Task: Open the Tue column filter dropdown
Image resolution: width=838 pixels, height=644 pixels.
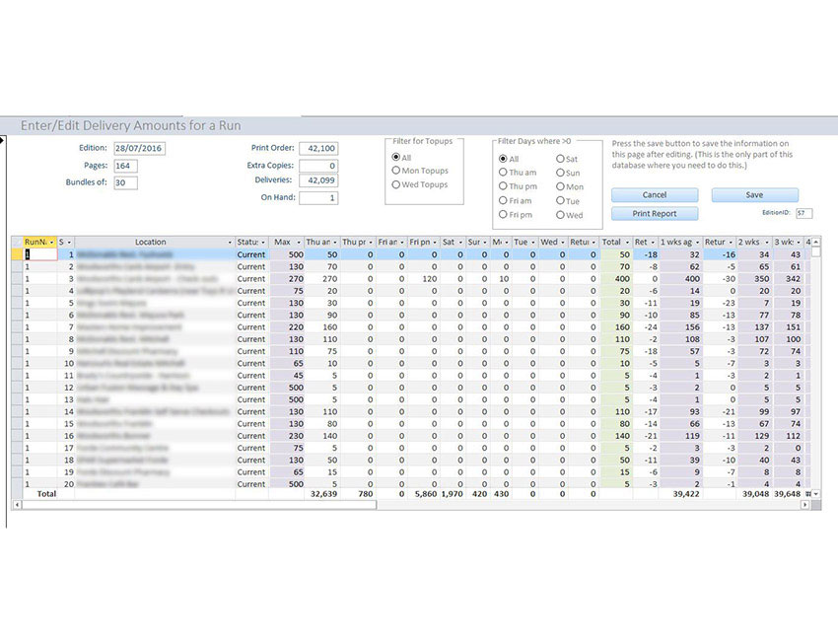Action: 532,242
